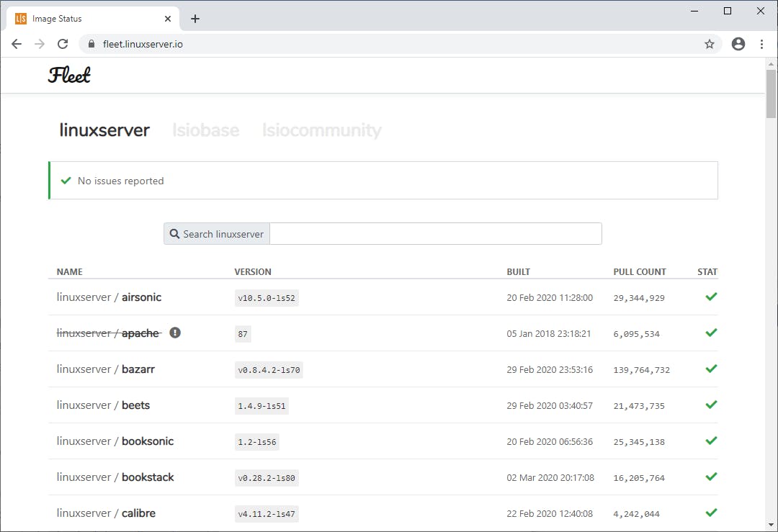The image size is (778, 532).
Task: Click the deprecated warning icon beside apache
Action: coord(174,333)
